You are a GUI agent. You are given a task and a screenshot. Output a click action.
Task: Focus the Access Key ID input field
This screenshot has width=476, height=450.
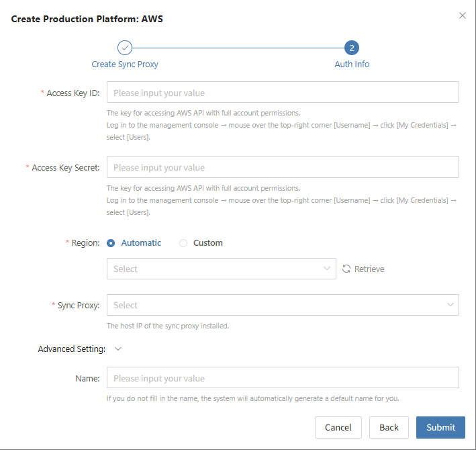click(283, 92)
